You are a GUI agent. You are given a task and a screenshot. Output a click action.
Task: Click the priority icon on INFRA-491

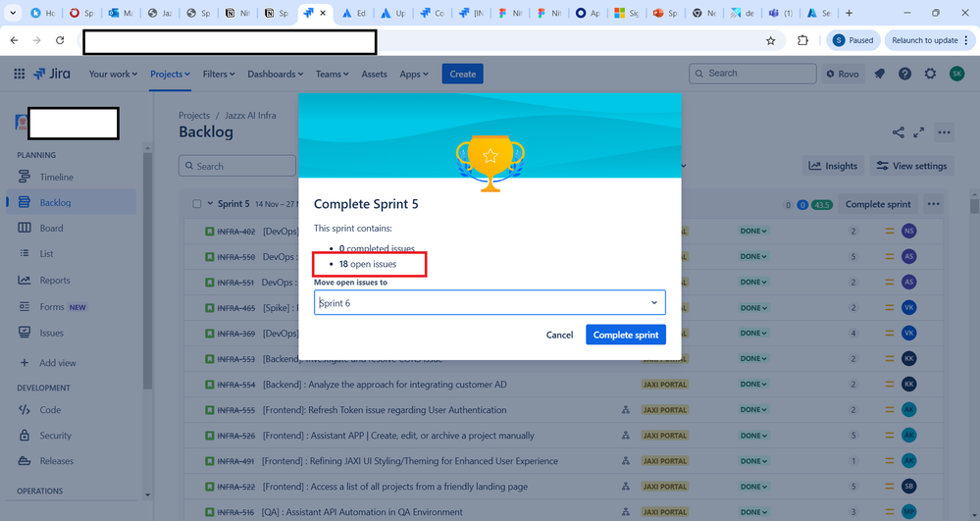point(889,461)
